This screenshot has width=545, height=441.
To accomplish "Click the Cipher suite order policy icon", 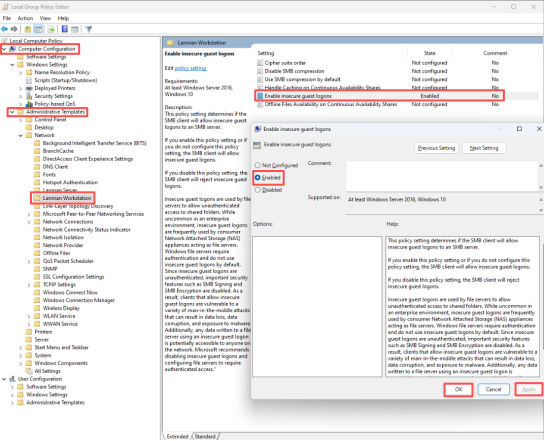I will point(260,63).
